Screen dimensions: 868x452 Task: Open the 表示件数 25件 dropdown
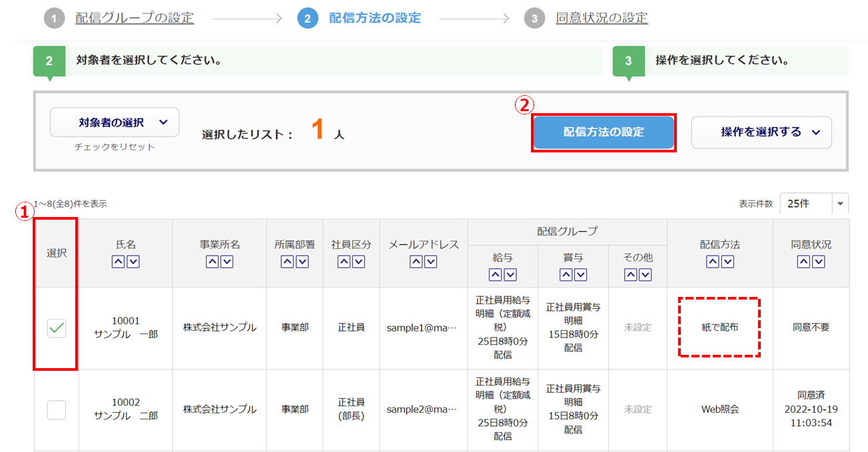point(813,204)
